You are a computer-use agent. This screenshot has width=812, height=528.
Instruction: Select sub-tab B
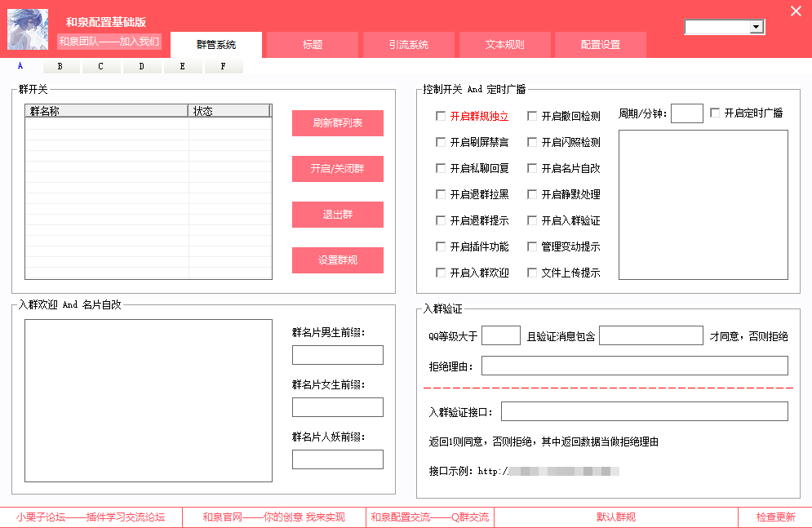click(60, 67)
